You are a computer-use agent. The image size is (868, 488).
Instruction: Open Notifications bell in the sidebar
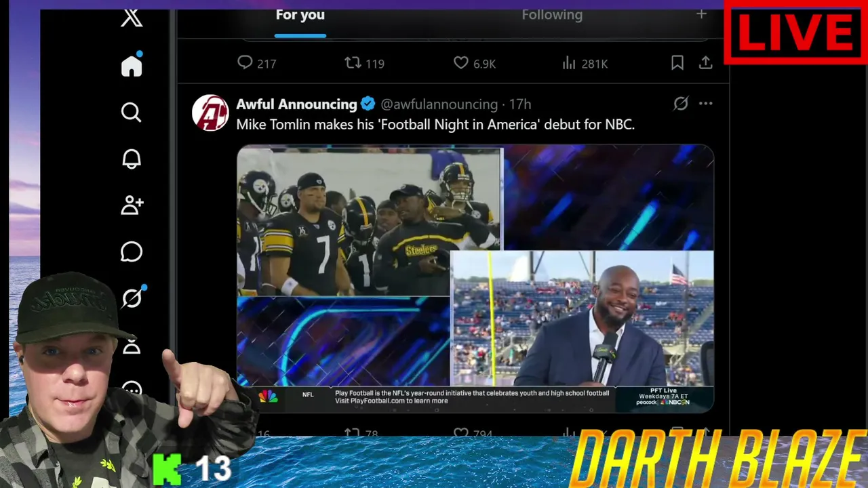[x=132, y=159]
